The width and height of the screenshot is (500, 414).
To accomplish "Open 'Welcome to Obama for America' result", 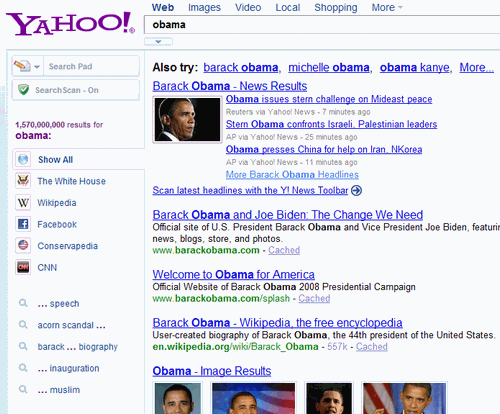I will tap(233, 274).
